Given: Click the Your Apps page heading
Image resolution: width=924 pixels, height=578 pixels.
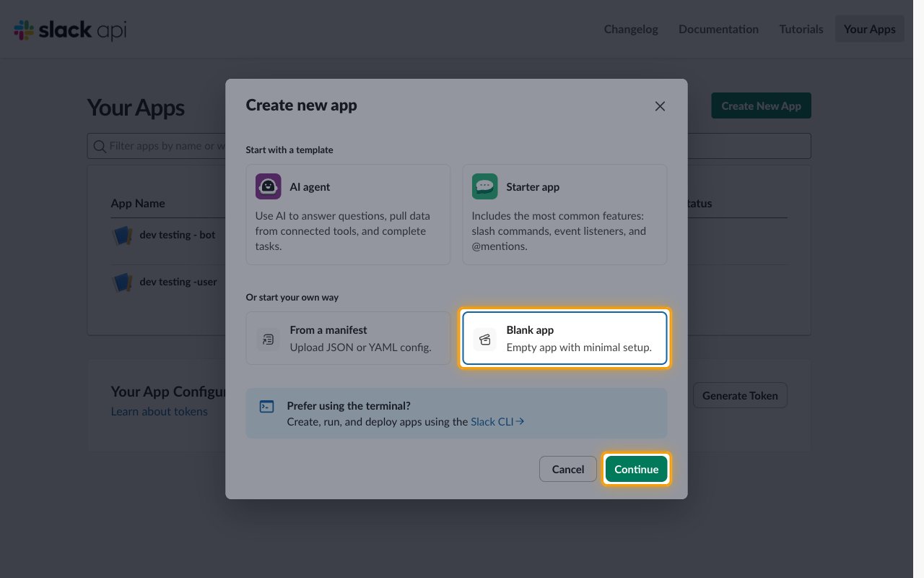Looking at the screenshot, I should pyautogui.click(x=136, y=108).
